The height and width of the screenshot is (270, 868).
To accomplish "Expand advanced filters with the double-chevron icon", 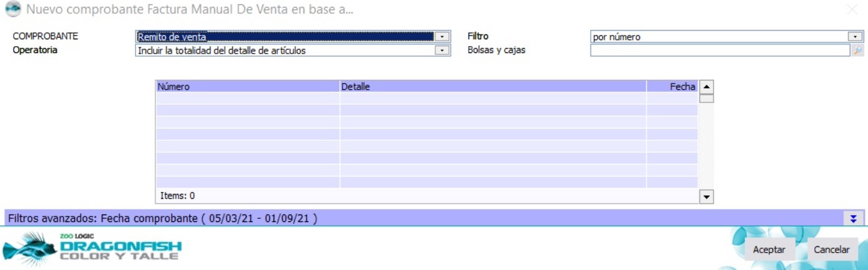I will (x=853, y=218).
